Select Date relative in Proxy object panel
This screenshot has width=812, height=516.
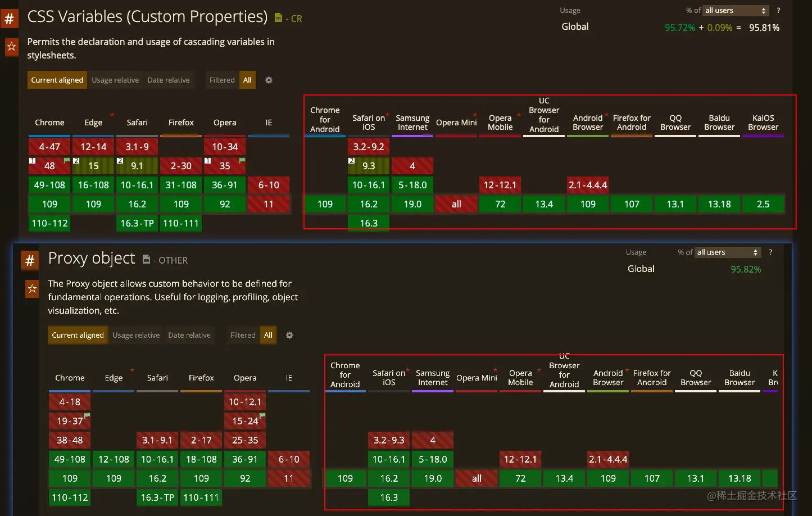pos(189,335)
